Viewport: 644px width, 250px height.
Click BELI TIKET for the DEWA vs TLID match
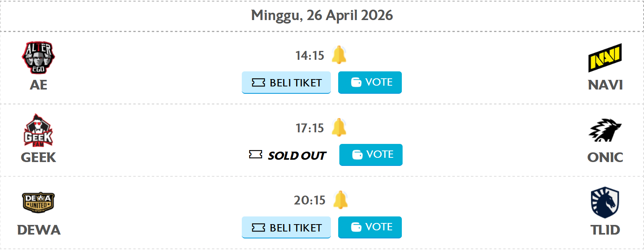[x=286, y=228]
